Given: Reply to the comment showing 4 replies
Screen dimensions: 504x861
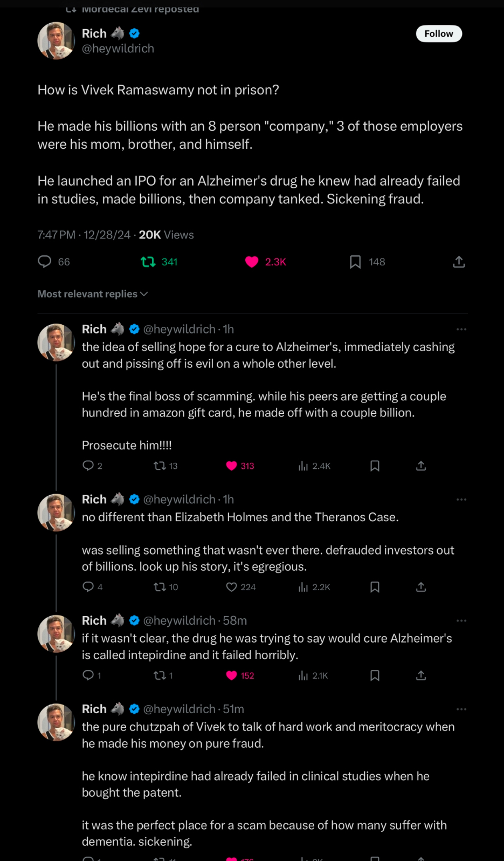Looking at the screenshot, I should (88, 587).
